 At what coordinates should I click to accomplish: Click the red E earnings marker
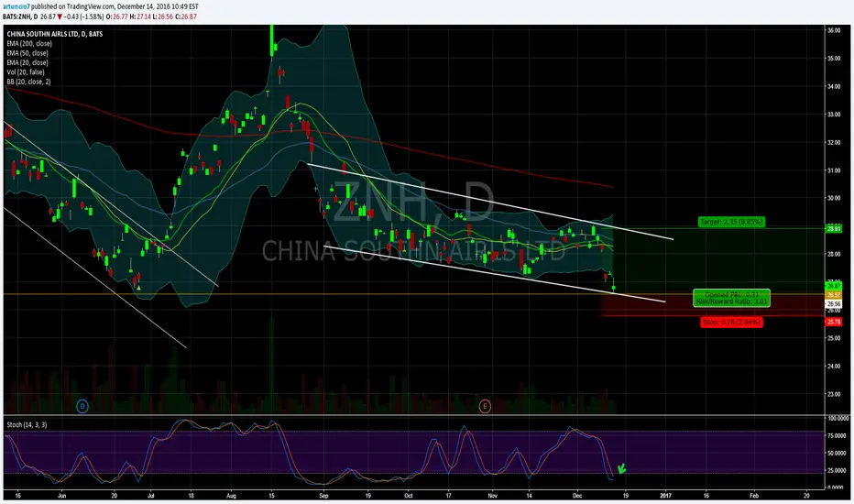point(485,406)
